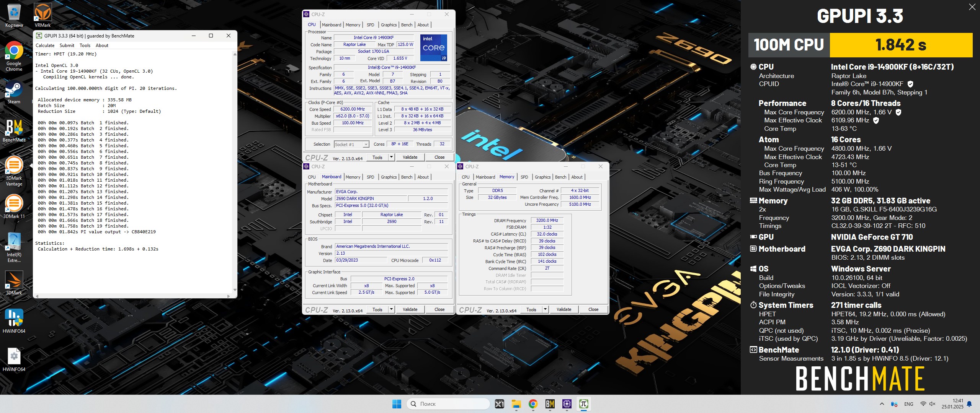Open Bench tab in Memory CPU-Z window

(561, 177)
